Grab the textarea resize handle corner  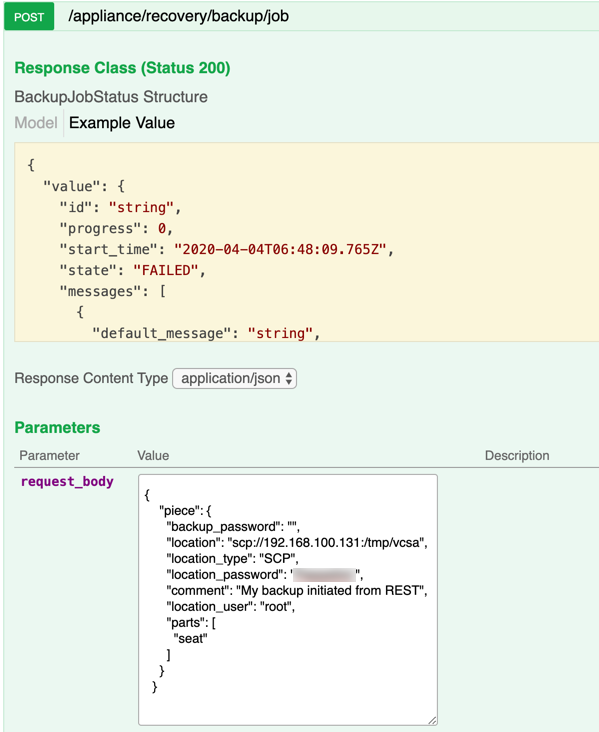click(x=432, y=720)
